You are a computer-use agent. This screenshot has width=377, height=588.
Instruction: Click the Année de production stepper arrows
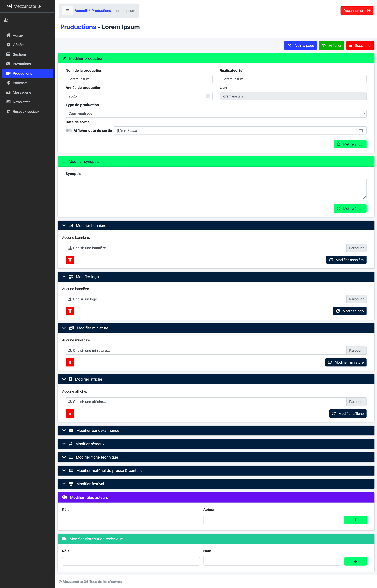(208, 96)
